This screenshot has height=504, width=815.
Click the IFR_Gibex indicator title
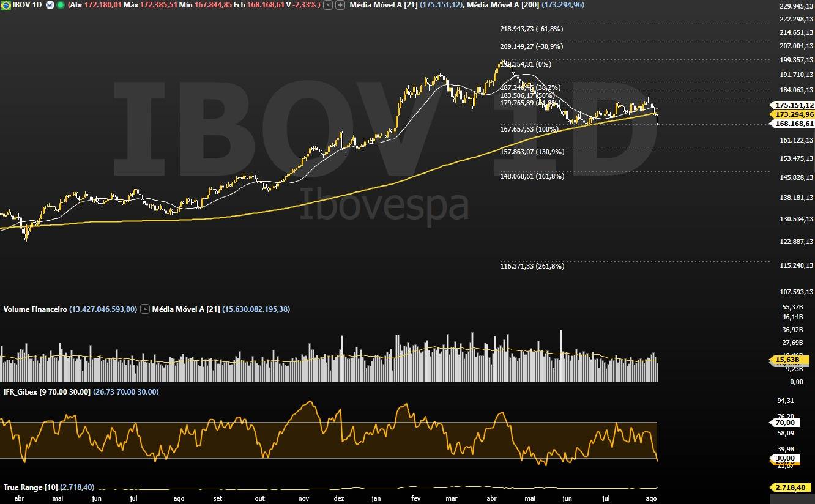coord(47,392)
